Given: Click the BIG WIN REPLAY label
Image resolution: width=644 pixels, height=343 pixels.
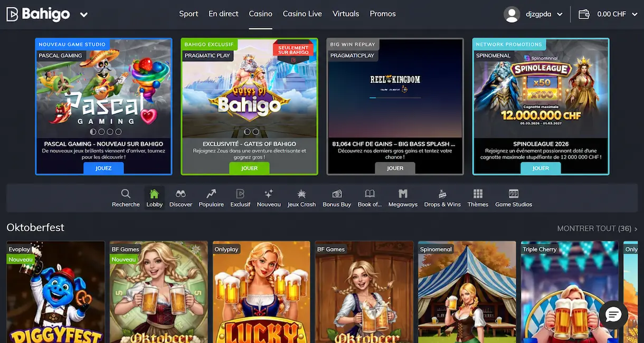Looking at the screenshot, I should tap(353, 44).
